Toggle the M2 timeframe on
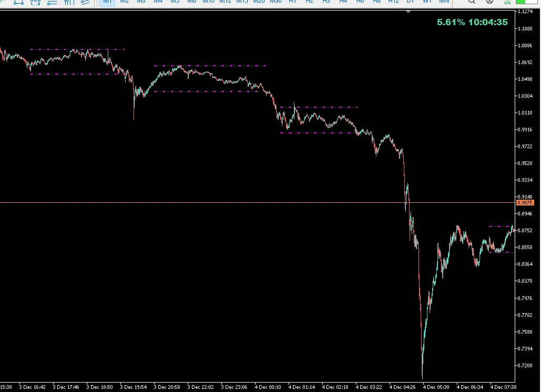Viewport: 541px width, 392px height. (124, 2)
